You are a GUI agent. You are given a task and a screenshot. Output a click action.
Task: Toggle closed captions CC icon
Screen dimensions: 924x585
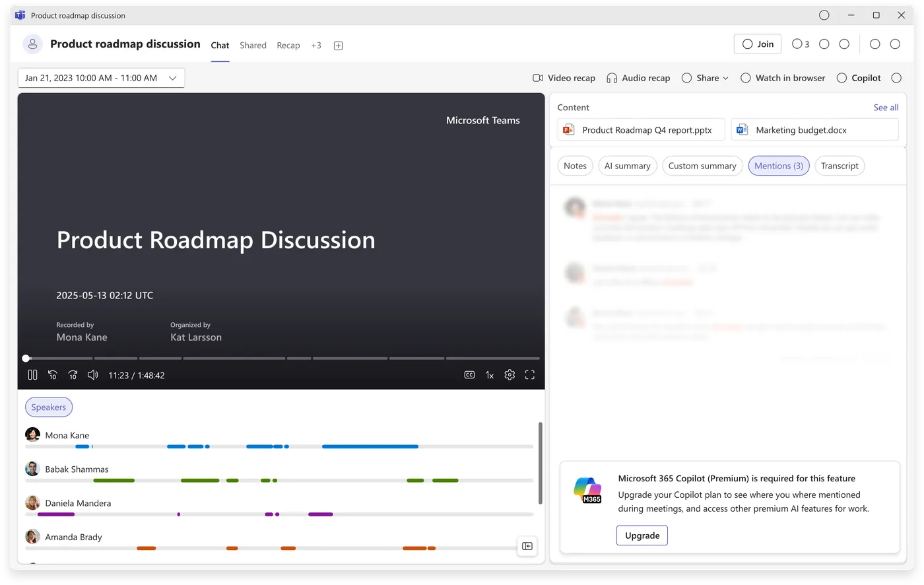click(x=469, y=375)
